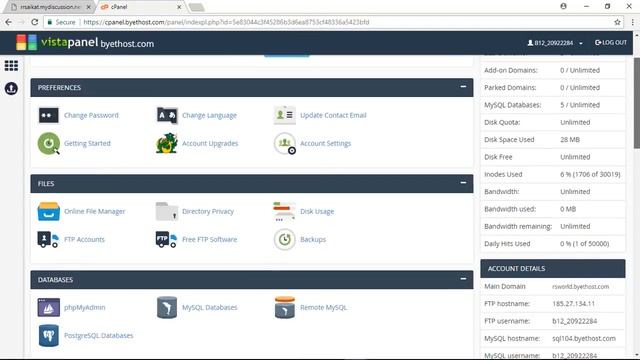This screenshot has width=640, height=360.
Task: Open the Chrome profile icon
Action: 563,6
